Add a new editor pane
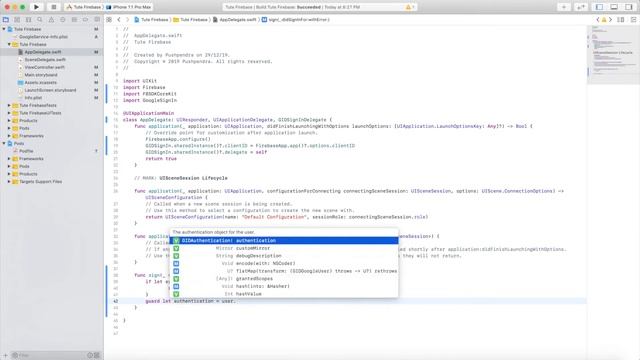Viewport: 640px width, 360px height. pyautogui.click(x=633, y=20)
